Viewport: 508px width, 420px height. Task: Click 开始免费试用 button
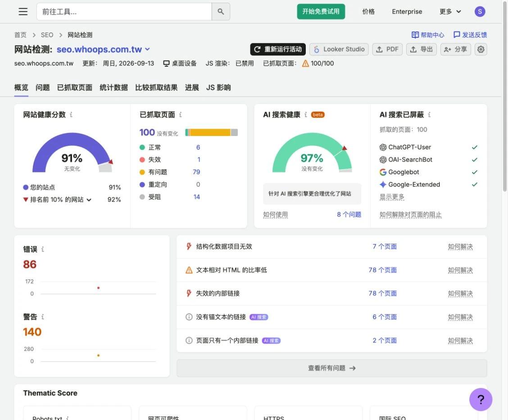coord(321,12)
